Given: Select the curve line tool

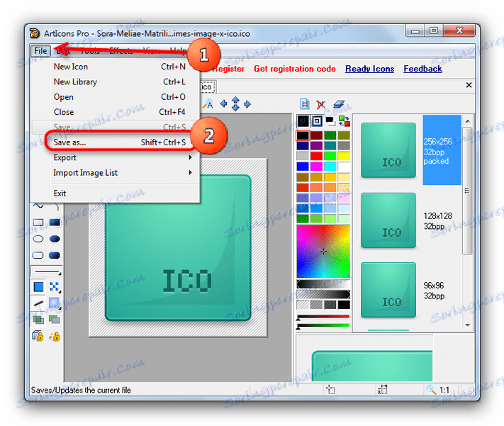Looking at the screenshot, I should point(38,206).
